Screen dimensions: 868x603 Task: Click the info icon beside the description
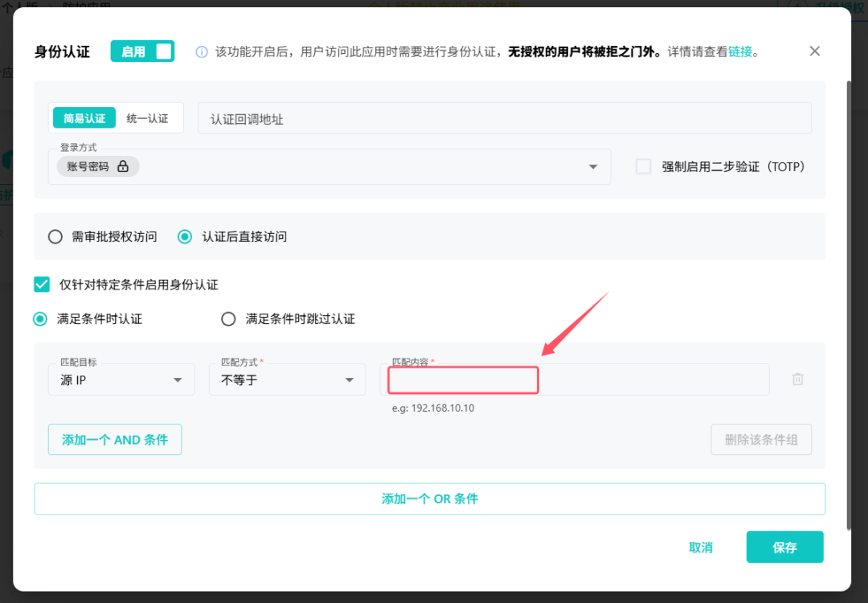202,52
